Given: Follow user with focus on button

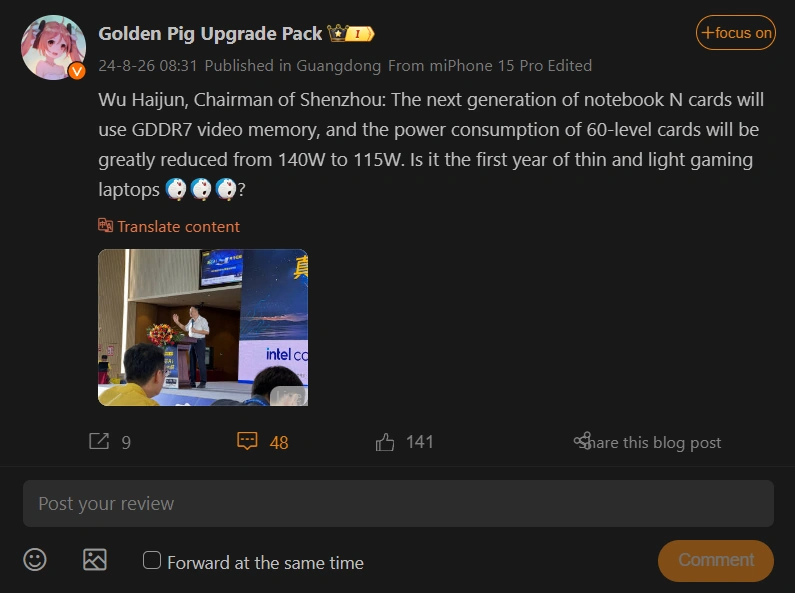Looking at the screenshot, I should coord(735,33).
